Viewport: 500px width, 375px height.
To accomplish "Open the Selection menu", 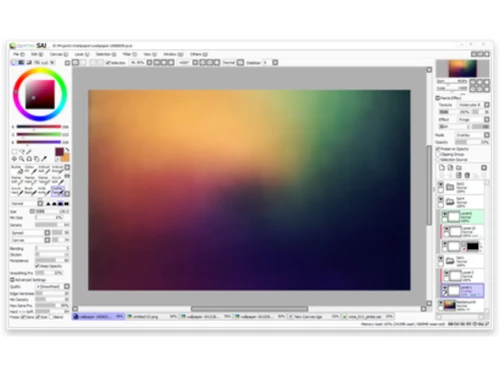I will [x=106, y=54].
